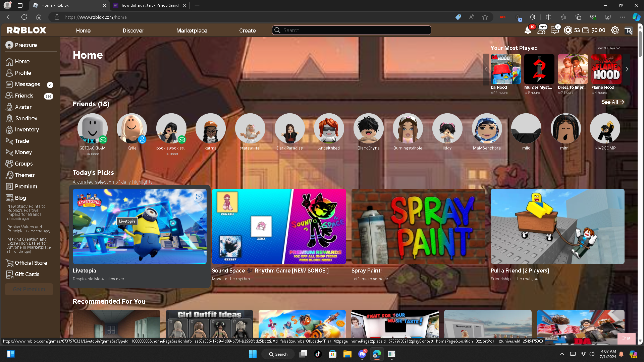This screenshot has width=644, height=362.
Task: Click the Get Premium button
Action: 29,289
